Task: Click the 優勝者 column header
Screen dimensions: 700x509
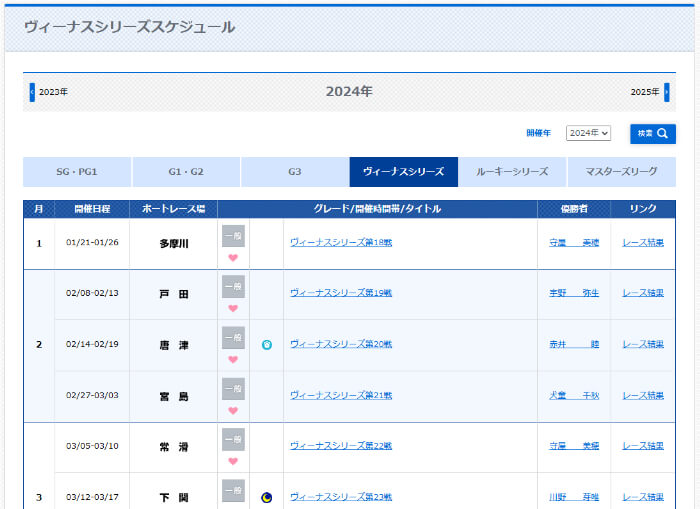Action: (x=574, y=209)
